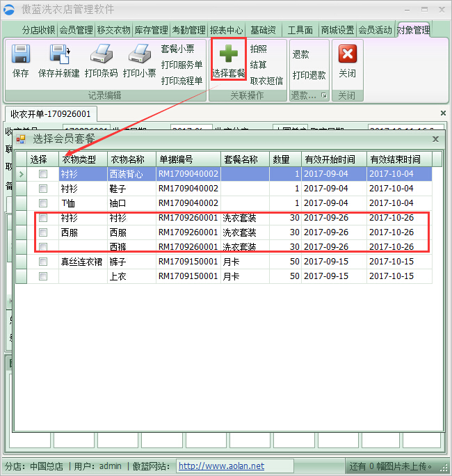Click the 保存并新建 save-and-new icon
The height and width of the screenshot is (476, 452).
point(58,54)
